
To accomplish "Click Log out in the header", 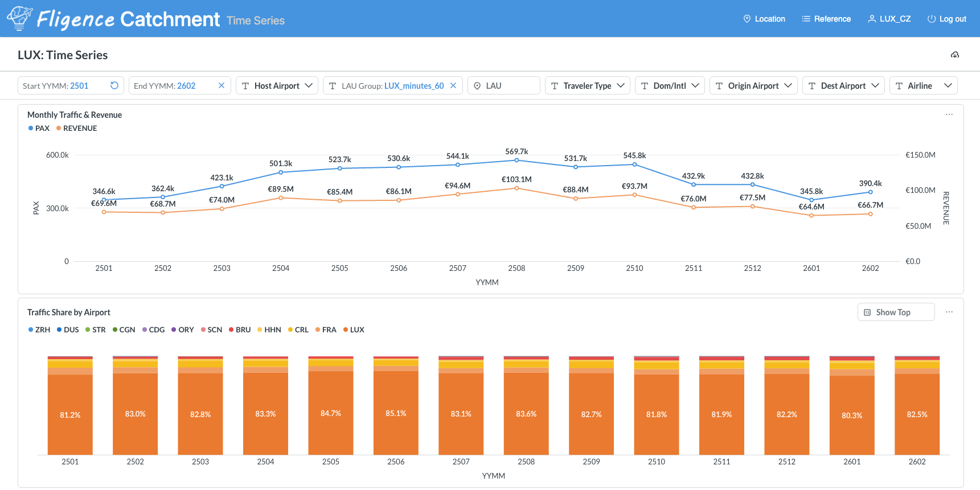I will [947, 19].
